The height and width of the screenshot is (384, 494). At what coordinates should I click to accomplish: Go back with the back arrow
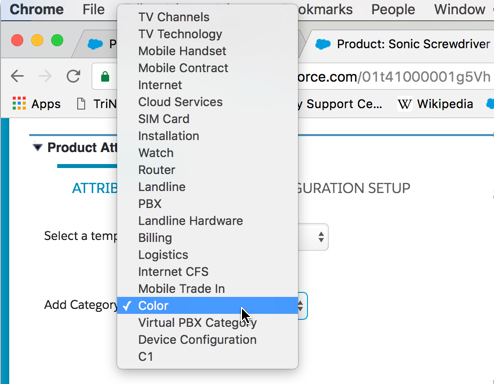17,76
